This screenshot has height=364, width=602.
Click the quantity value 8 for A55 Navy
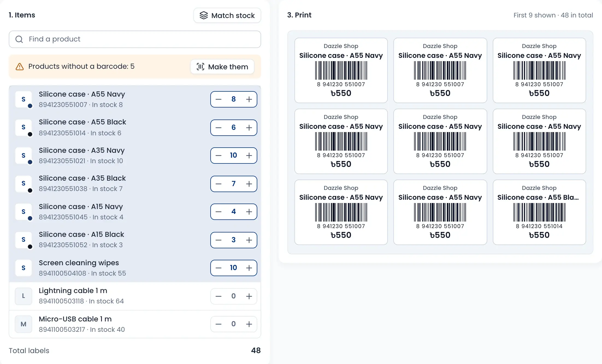pos(234,99)
